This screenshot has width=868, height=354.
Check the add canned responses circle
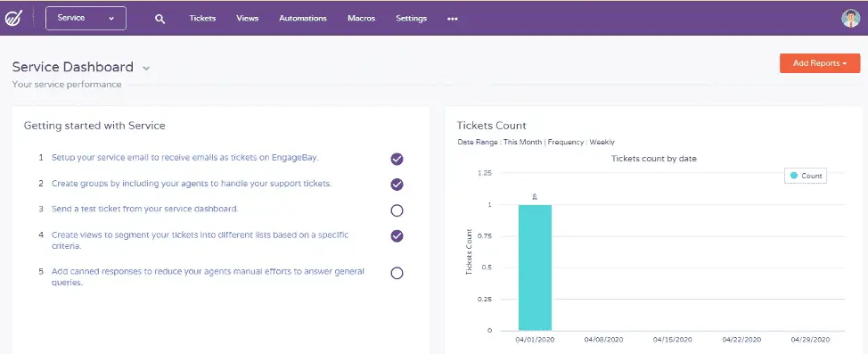(x=397, y=273)
